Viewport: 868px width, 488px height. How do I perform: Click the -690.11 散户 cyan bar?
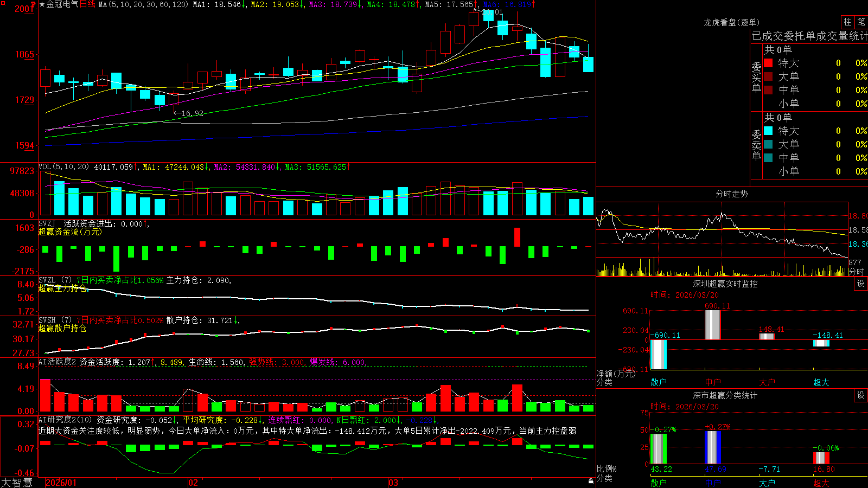pos(659,355)
